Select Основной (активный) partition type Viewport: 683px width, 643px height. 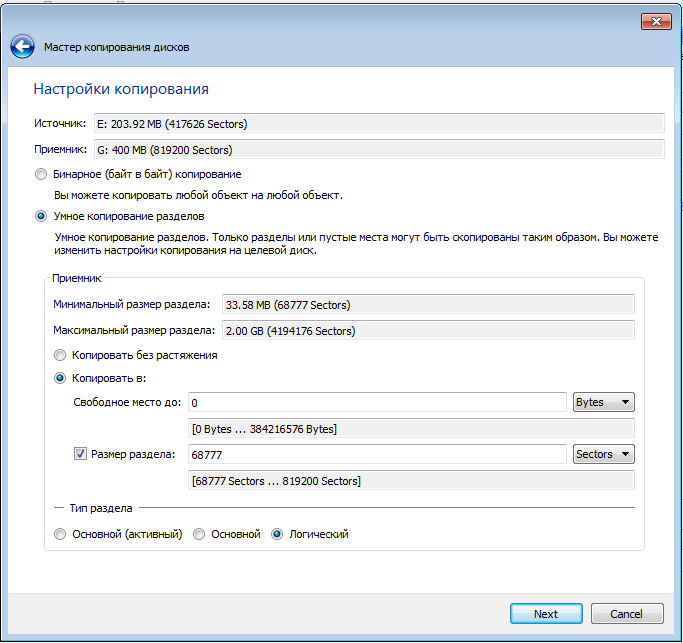pyautogui.click(x=60, y=534)
